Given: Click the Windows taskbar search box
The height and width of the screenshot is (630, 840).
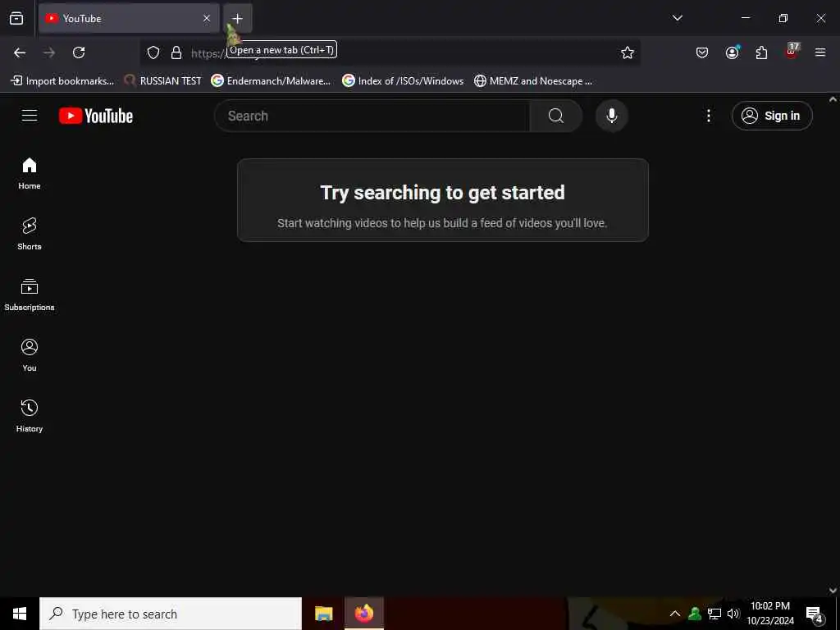Looking at the screenshot, I should tap(171, 614).
